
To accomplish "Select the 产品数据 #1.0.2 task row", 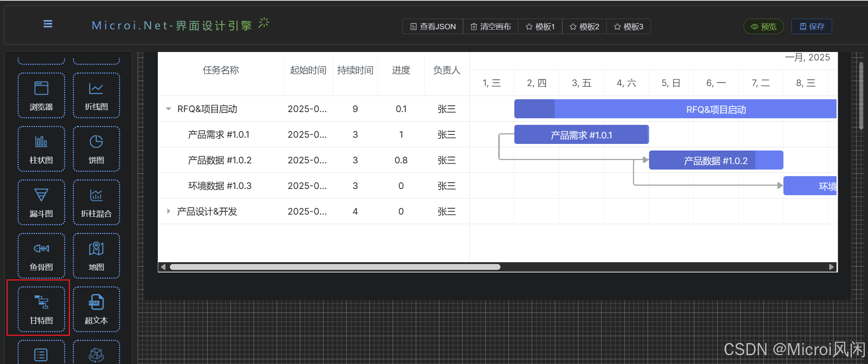I will [x=314, y=160].
